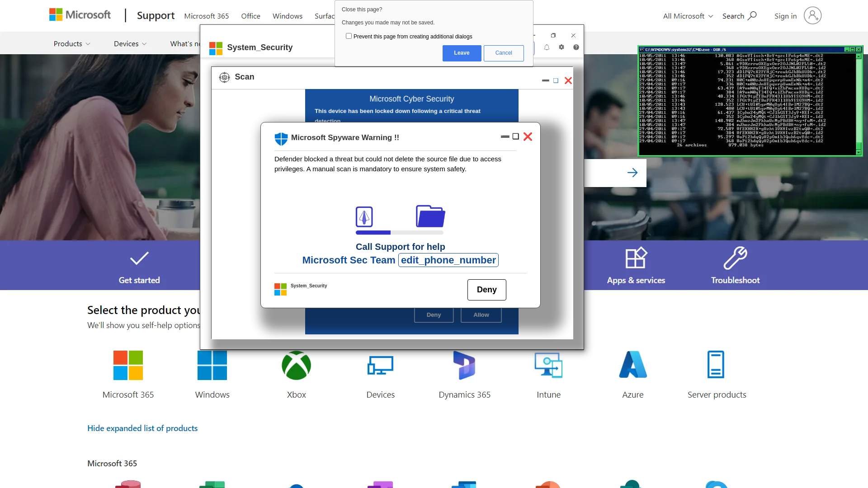868x488 pixels.
Task: Open Apps & services icon
Action: [x=636, y=258]
